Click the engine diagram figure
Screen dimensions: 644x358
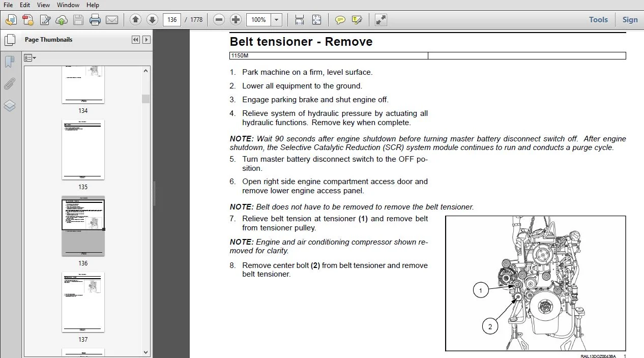(536, 283)
